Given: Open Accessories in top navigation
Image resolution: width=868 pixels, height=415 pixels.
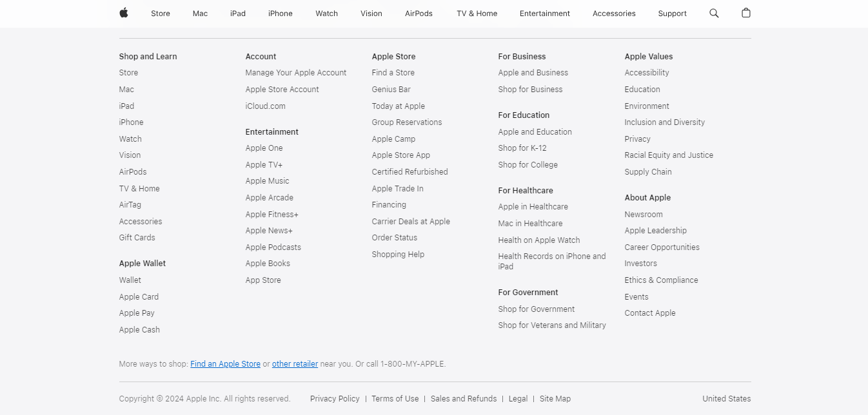Looking at the screenshot, I should click(x=614, y=14).
